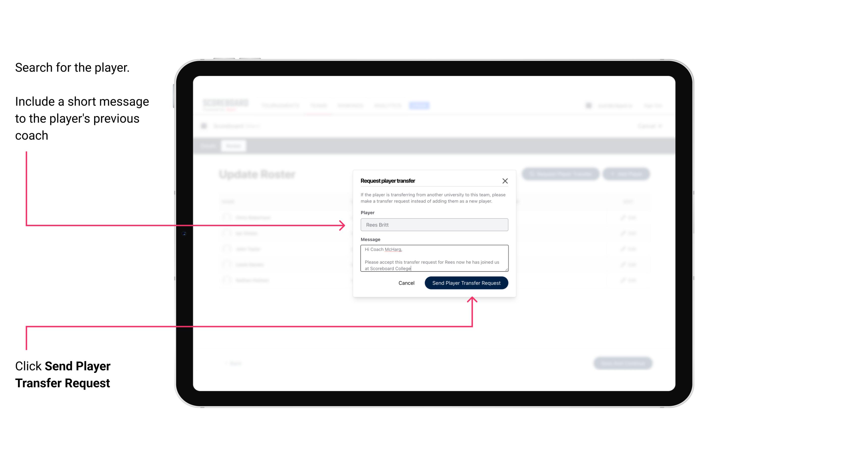
Task: Select the Player name input field
Action: (433, 225)
